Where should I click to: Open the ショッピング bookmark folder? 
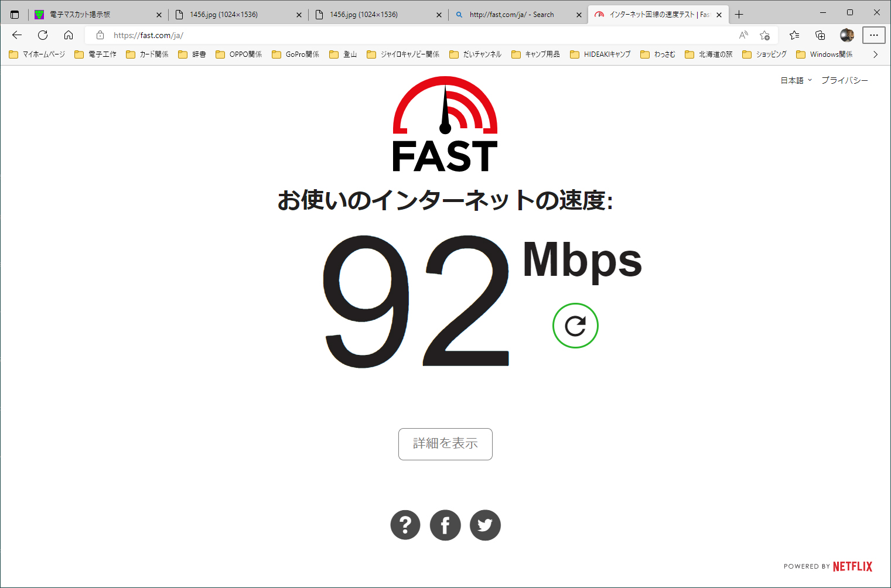pyautogui.click(x=764, y=54)
